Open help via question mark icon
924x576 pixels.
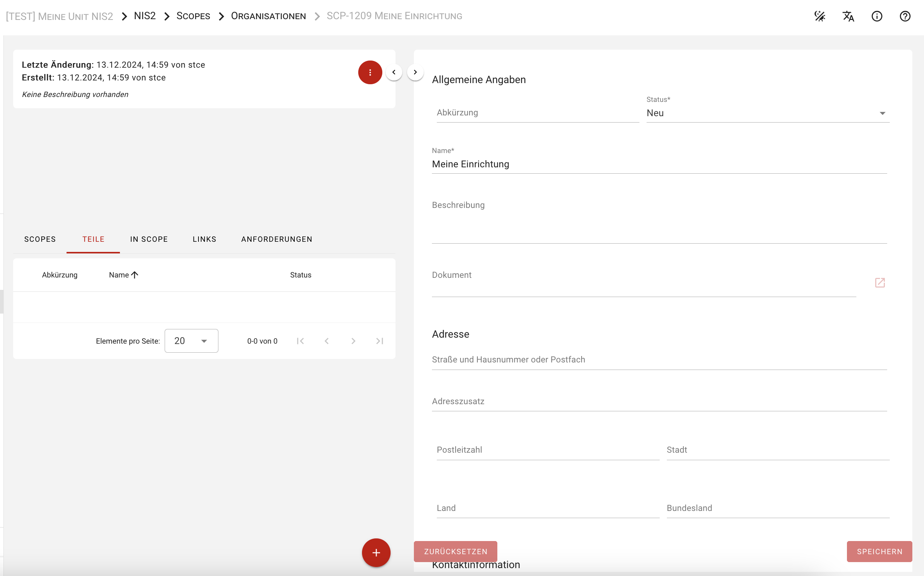905,16
